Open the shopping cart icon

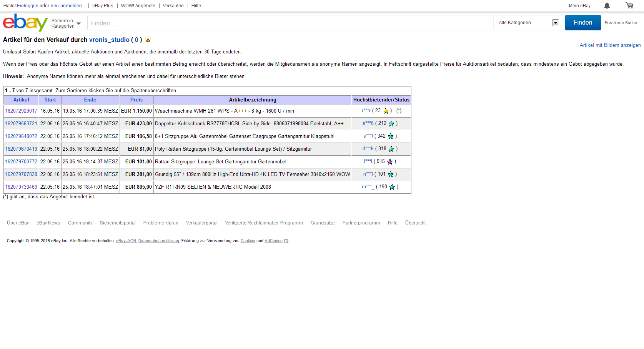point(629,5)
